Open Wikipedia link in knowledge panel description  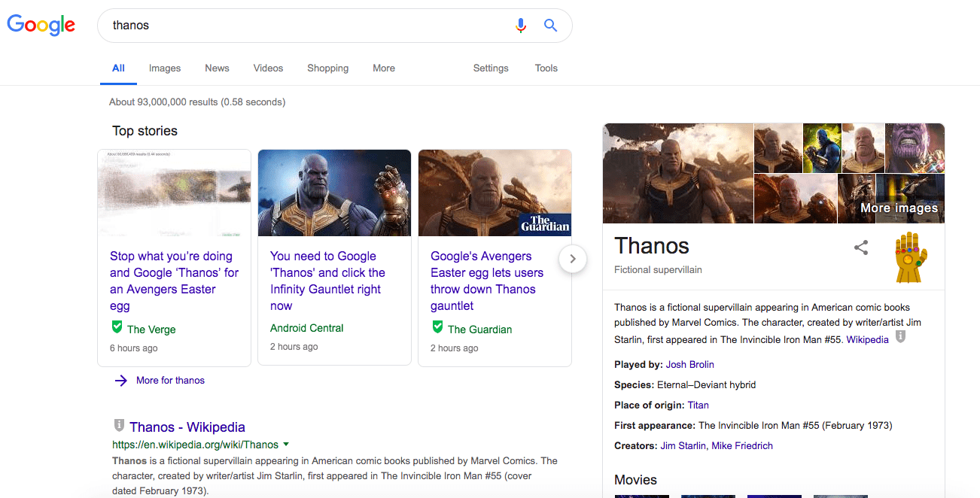point(867,340)
